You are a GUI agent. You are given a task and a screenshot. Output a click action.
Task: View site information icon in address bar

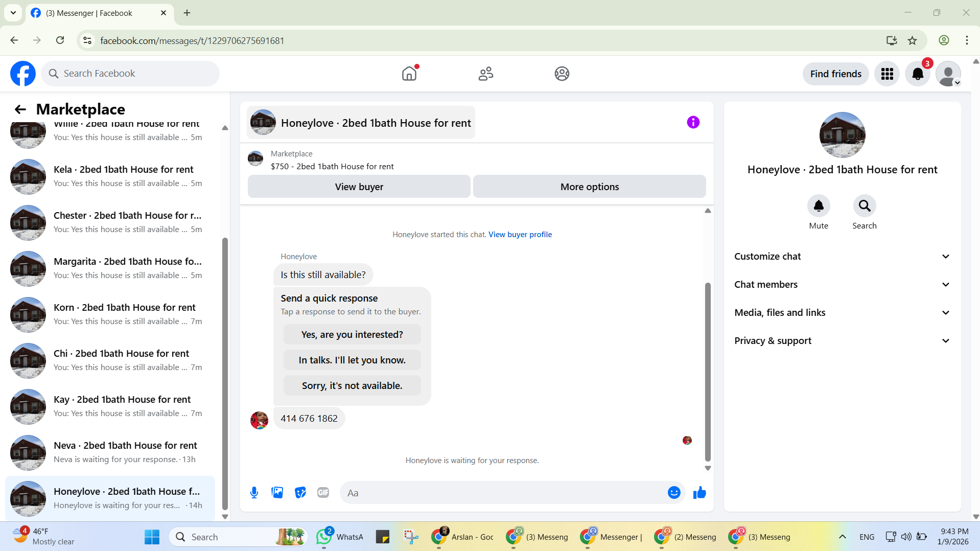coord(87,40)
